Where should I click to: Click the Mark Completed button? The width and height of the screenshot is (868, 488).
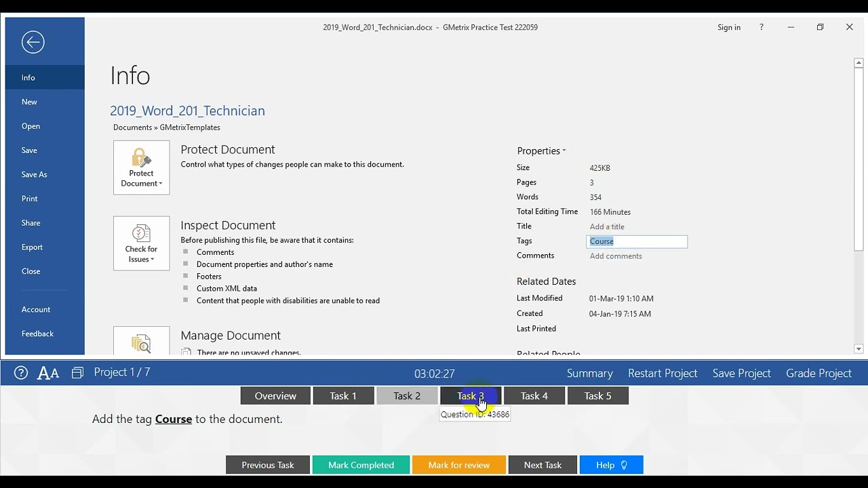[361, 465]
